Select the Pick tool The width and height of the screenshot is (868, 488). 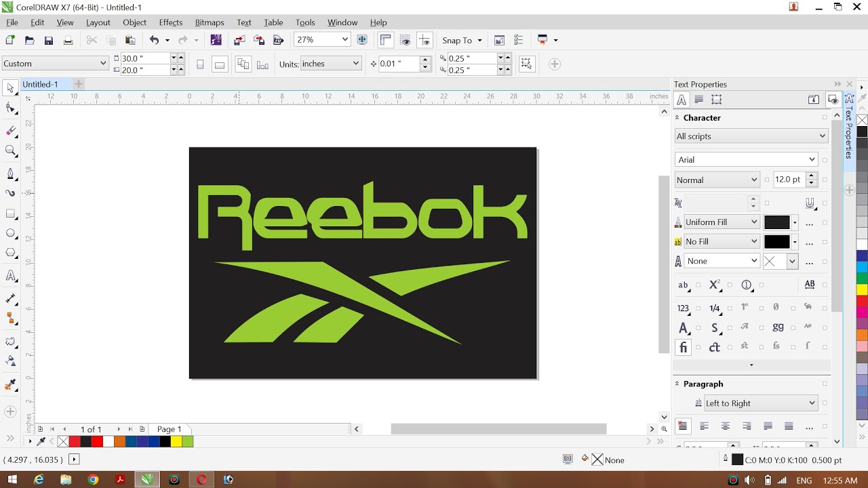tap(10, 88)
